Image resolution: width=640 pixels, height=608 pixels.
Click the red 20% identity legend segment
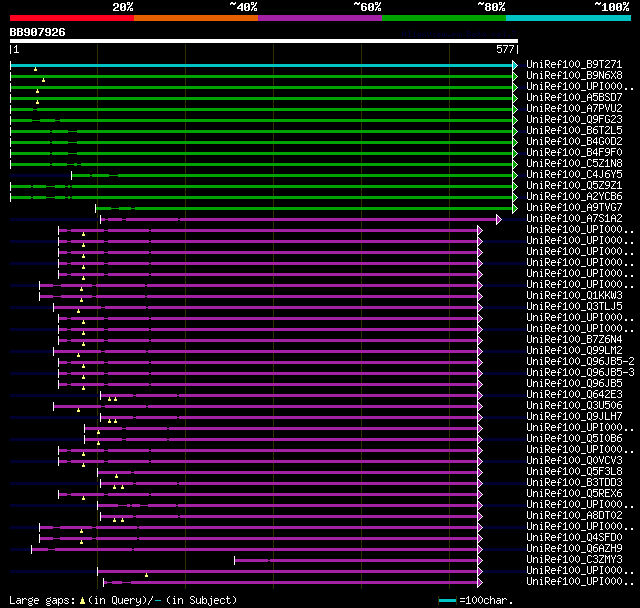click(x=72, y=18)
